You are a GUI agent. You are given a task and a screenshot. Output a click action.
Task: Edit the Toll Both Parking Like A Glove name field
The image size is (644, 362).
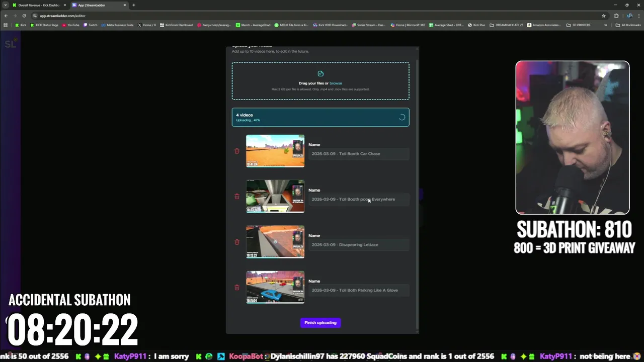point(359,290)
